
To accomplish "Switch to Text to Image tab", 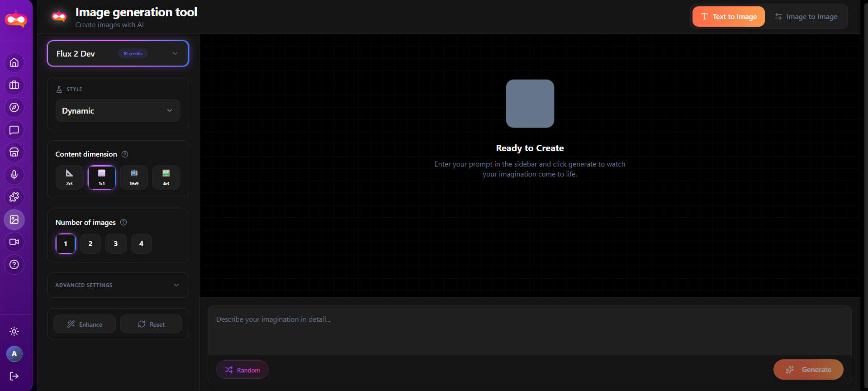I will tap(729, 17).
